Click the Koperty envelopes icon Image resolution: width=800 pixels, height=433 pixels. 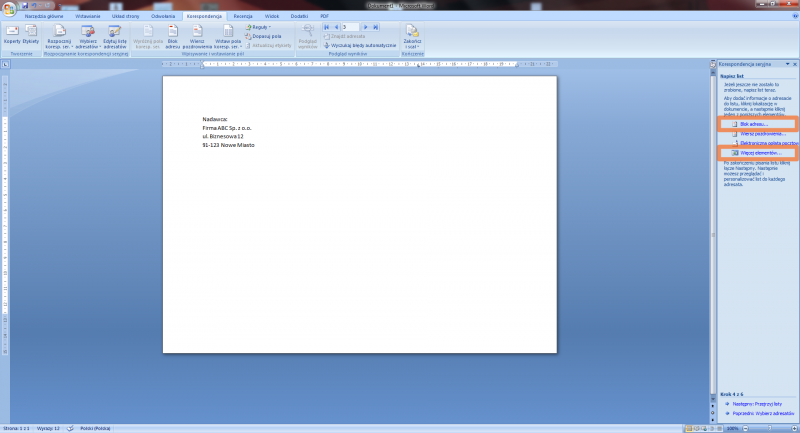point(12,35)
